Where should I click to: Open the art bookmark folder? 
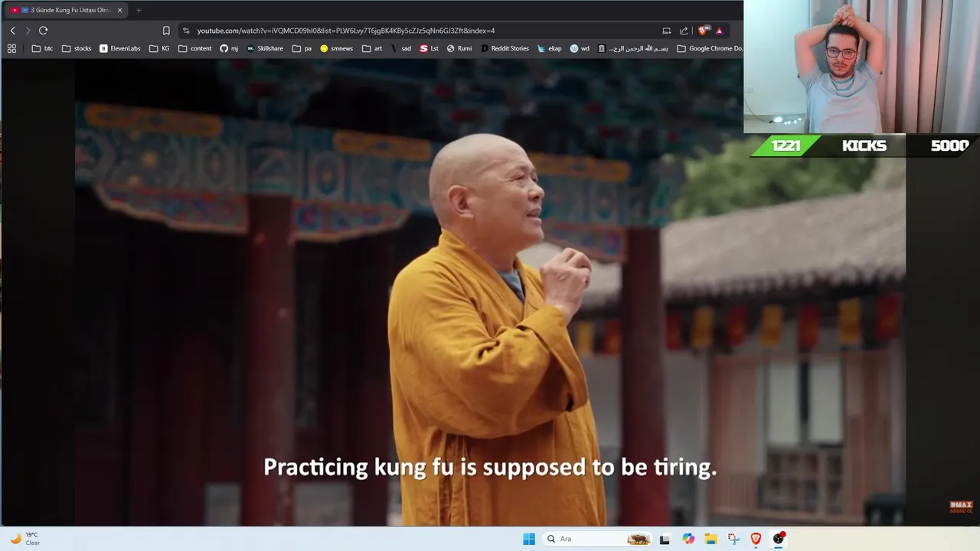(372, 48)
